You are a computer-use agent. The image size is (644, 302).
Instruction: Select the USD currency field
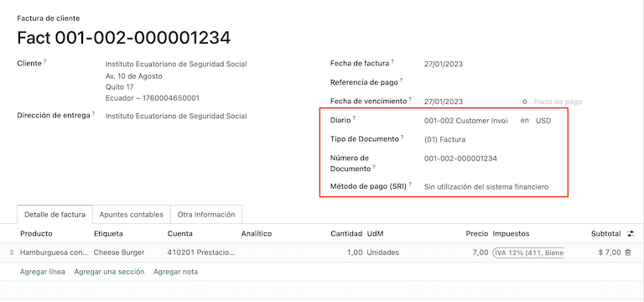pyautogui.click(x=543, y=121)
